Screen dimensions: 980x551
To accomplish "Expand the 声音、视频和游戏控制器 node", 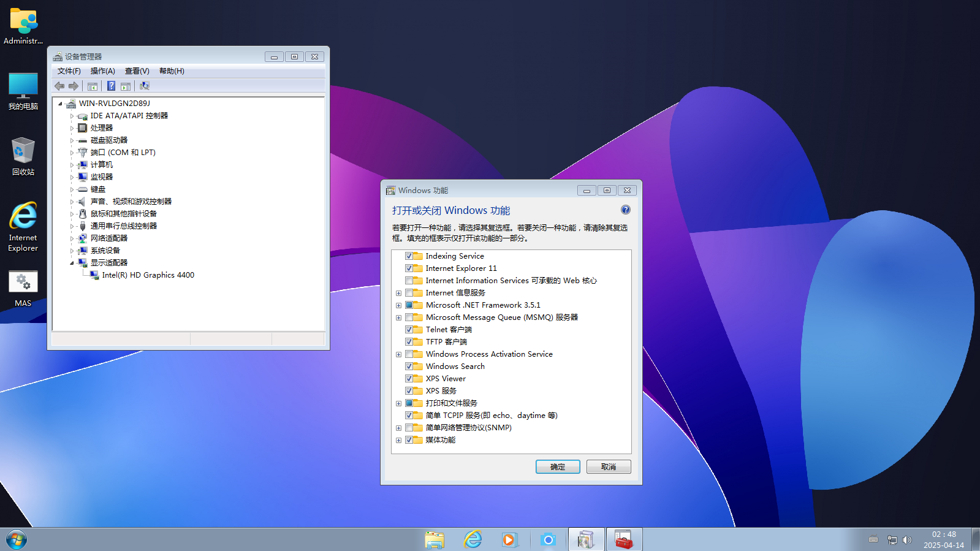I will (72, 202).
